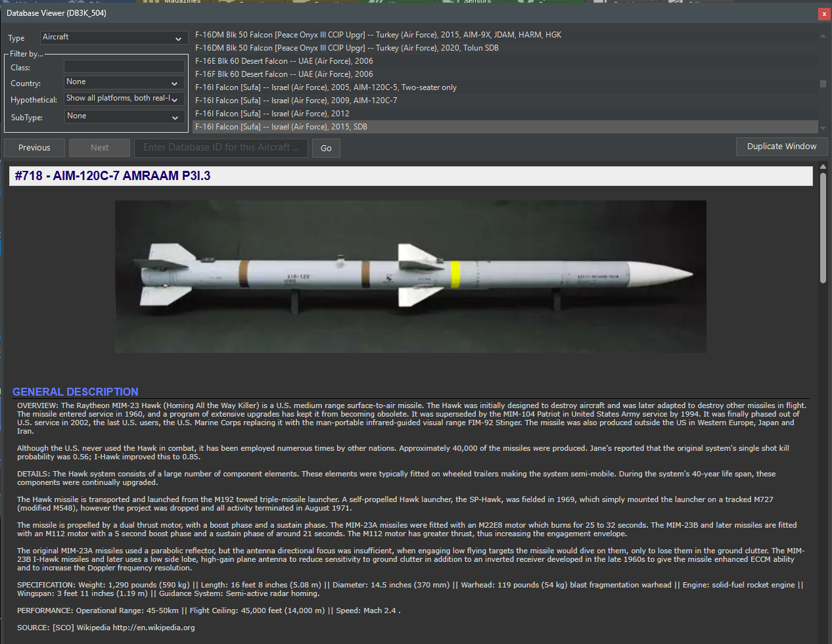Click the description pane vertical scrollbar thumb
The width and height of the screenshot is (832, 644).
tap(823, 227)
